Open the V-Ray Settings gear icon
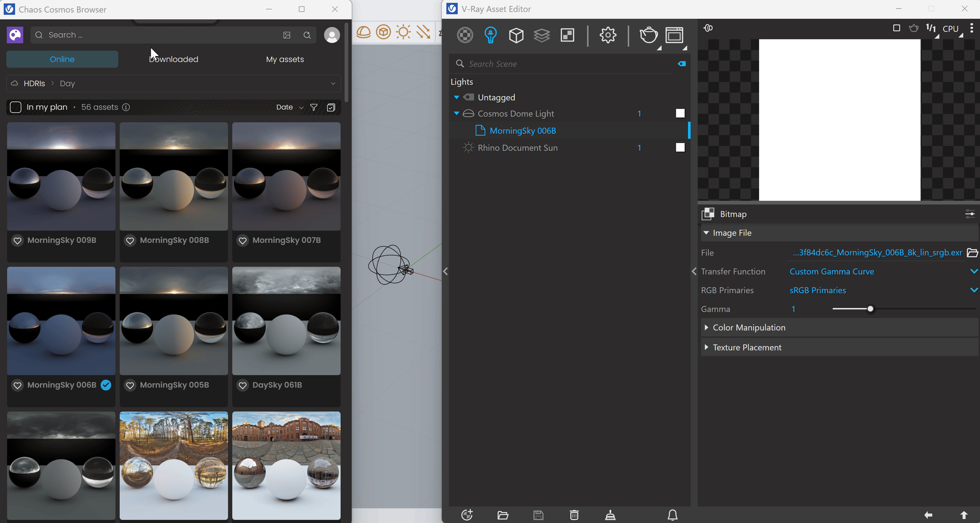 [x=608, y=35]
